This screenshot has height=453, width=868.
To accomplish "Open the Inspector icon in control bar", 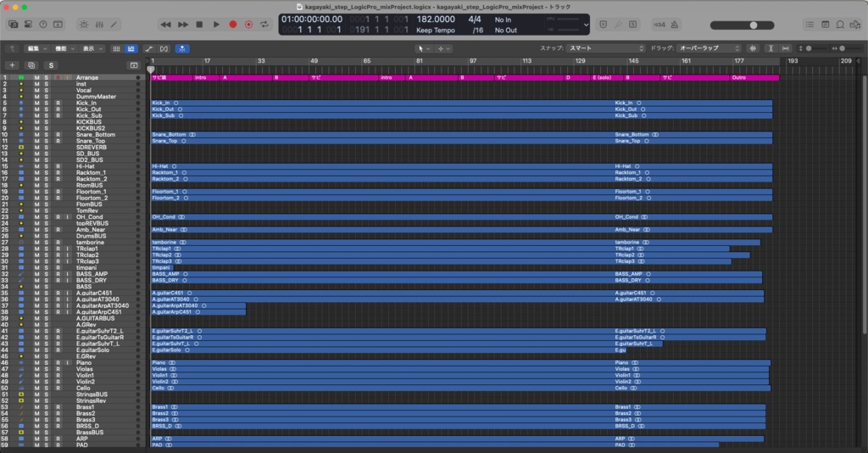I will pos(28,25).
